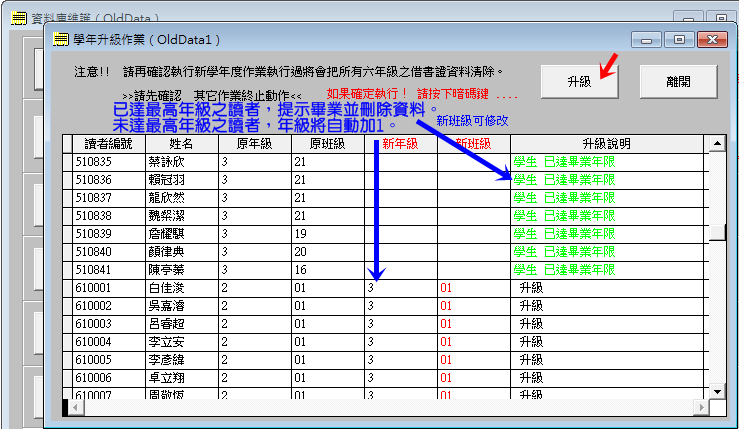
Task: Click 原班級 cell 20 in row 510840
Action: [328, 252]
